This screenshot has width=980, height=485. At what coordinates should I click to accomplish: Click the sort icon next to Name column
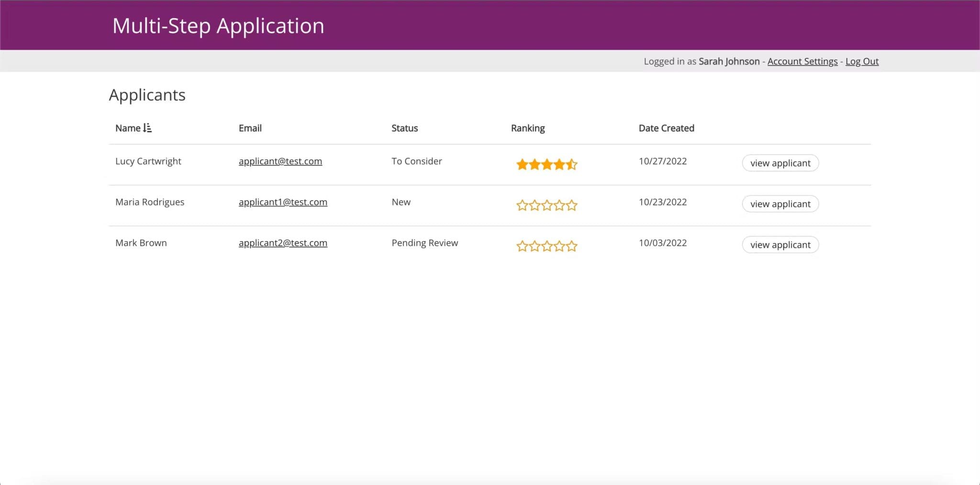tap(148, 127)
